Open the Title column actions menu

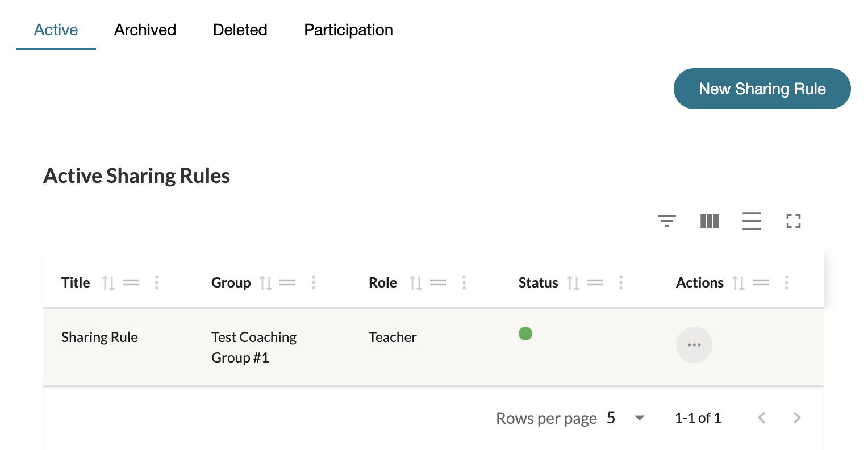point(157,283)
